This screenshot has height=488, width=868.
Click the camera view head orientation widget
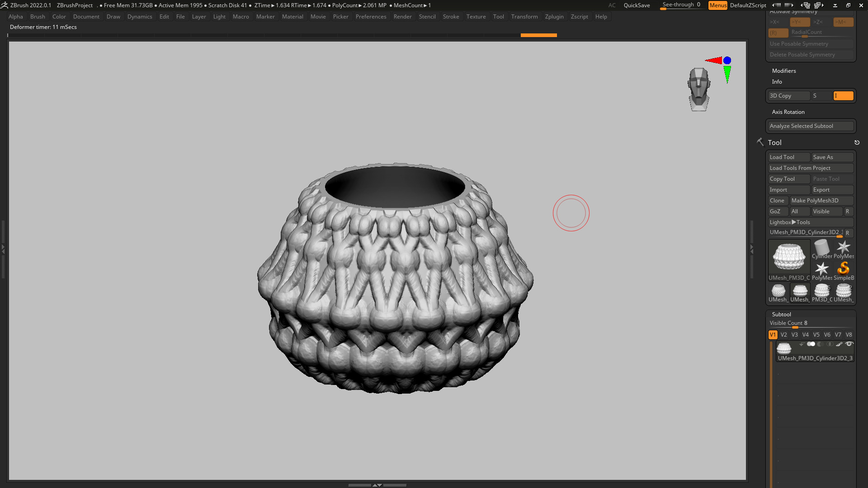click(x=699, y=89)
